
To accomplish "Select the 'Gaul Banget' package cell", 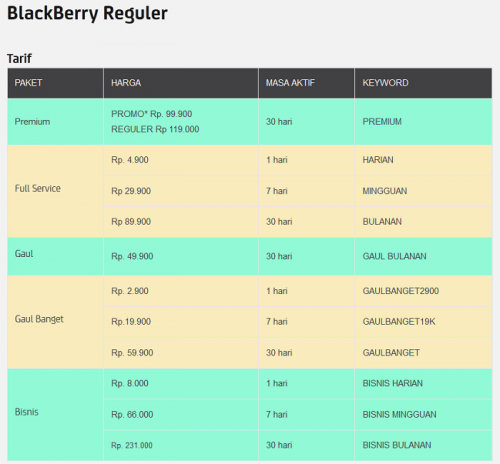I will click(x=55, y=322).
